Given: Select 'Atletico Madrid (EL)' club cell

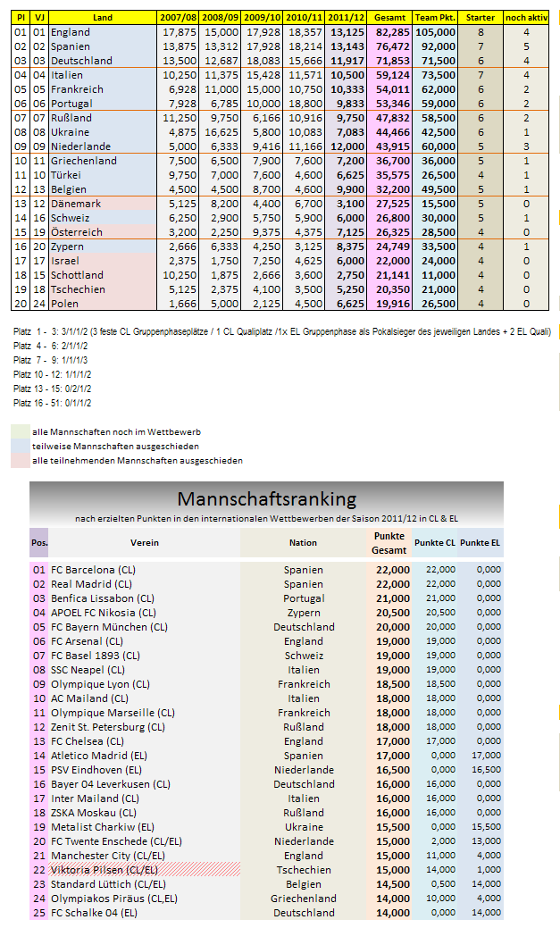Looking at the screenshot, I should tap(145, 756).
